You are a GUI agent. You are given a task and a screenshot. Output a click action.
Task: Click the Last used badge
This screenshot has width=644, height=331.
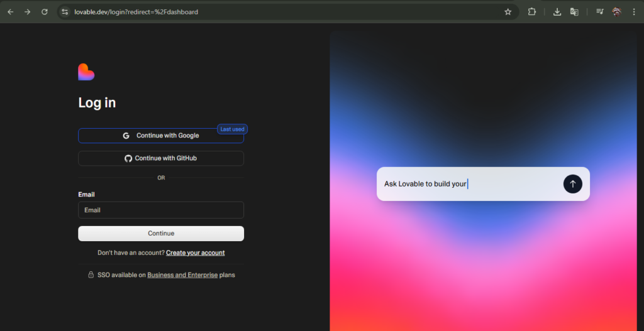[x=233, y=129]
